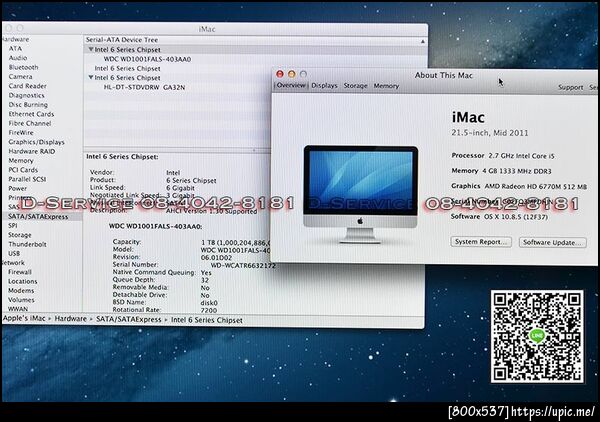Click Hardware in the bottom path bar

pos(71,319)
